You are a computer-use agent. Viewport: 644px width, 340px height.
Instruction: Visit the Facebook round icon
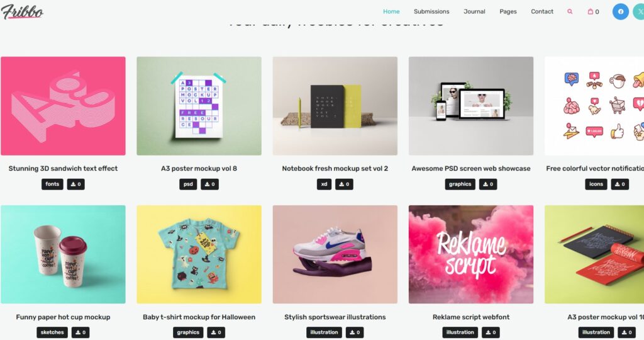(x=621, y=11)
